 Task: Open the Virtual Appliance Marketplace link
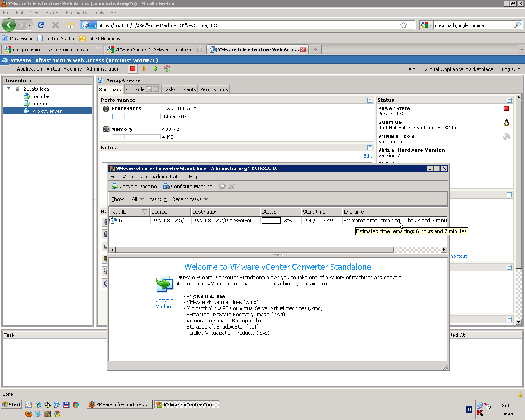pos(459,69)
